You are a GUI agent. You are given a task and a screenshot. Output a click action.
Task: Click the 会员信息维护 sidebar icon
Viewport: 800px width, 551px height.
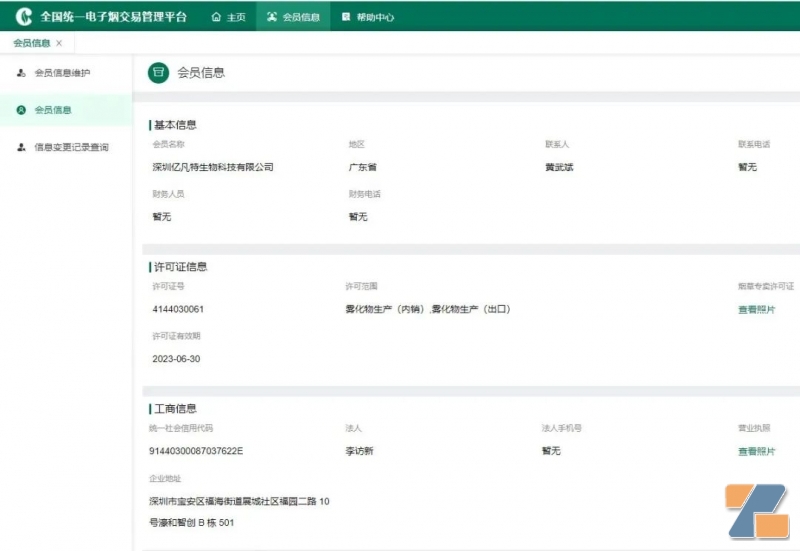tap(21, 73)
